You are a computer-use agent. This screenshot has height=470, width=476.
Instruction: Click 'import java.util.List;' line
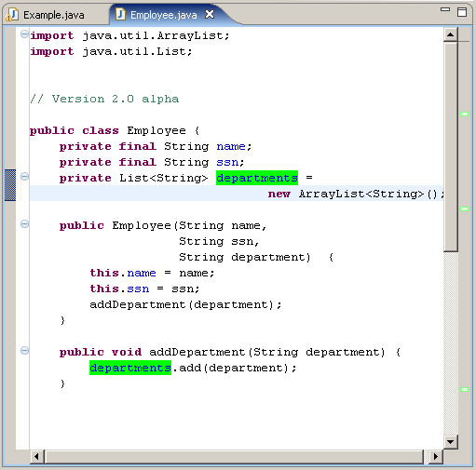click(x=111, y=51)
